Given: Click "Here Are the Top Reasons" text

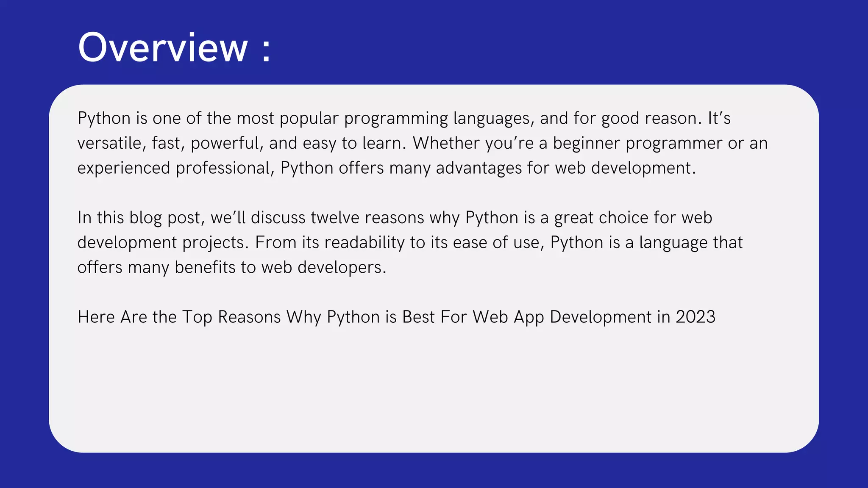Looking at the screenshot, I should click(179, 317).
